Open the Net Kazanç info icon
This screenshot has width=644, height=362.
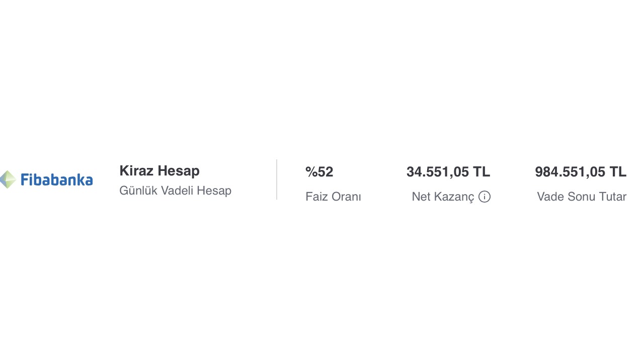(x=485, y=197)
